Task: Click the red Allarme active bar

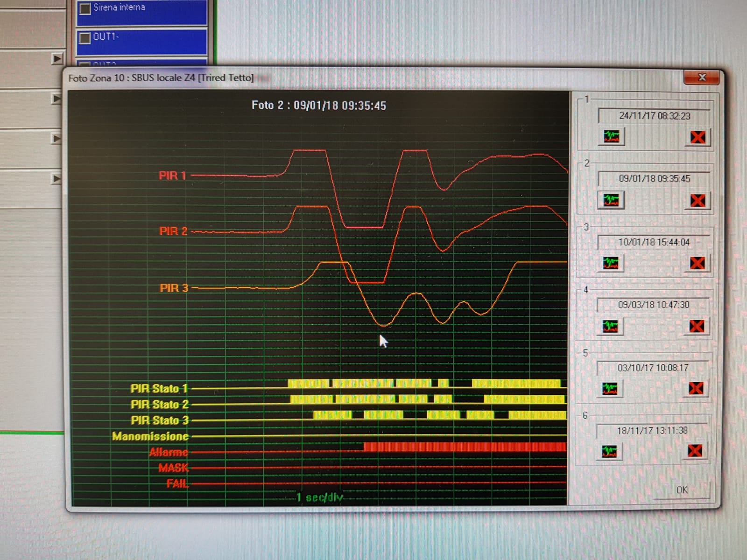Action: click(x=465, y=447)
